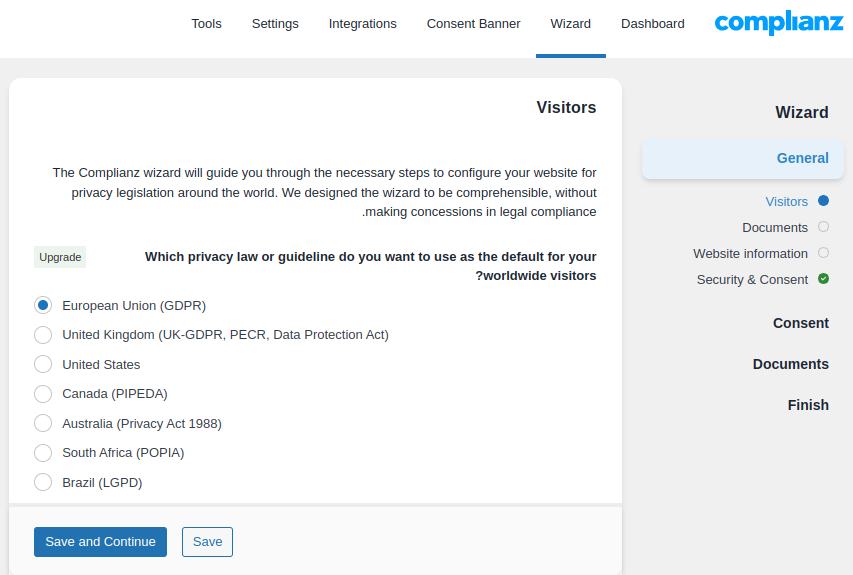The width and height of the screenshot is (853, 575).
Task: Expand the General wizard section
Action: coord(802,158)
